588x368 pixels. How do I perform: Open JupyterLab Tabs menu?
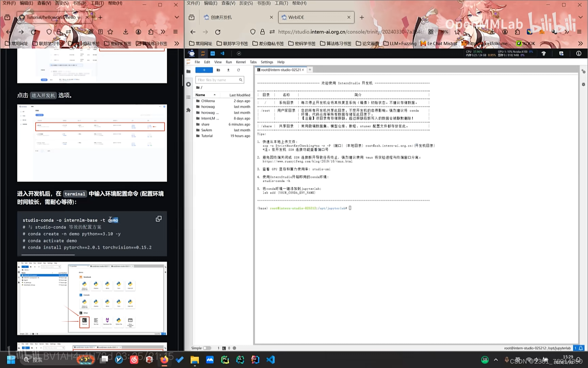253,62
